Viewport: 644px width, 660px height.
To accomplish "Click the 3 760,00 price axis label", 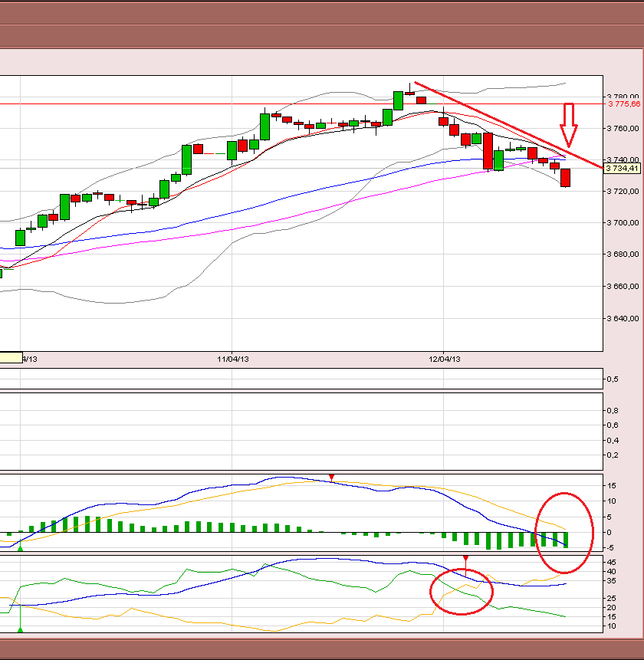I will coord(623,128).
